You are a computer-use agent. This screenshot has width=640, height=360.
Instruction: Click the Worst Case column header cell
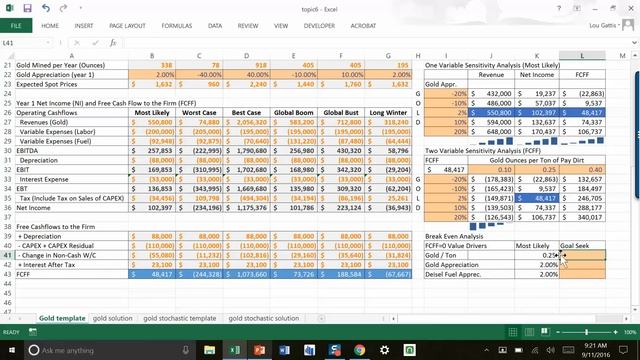pyautogui.click(x=199, y=113)
